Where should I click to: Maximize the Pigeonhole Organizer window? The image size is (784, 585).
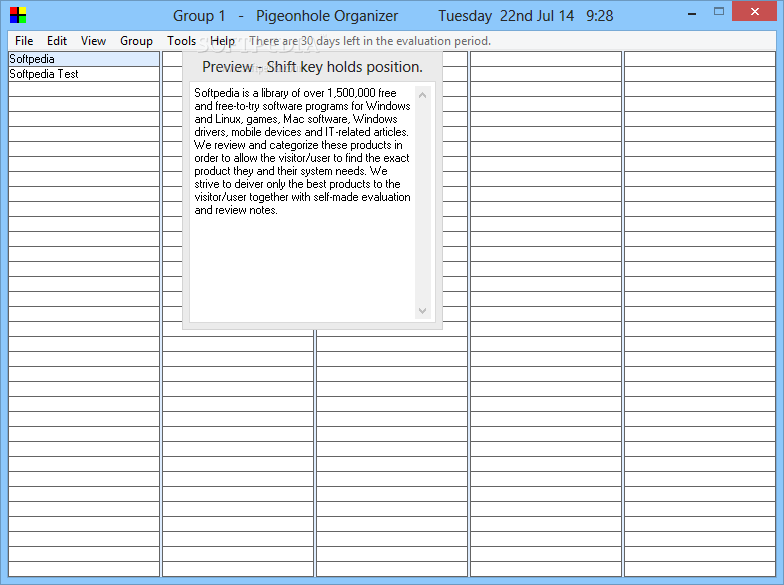719,12
